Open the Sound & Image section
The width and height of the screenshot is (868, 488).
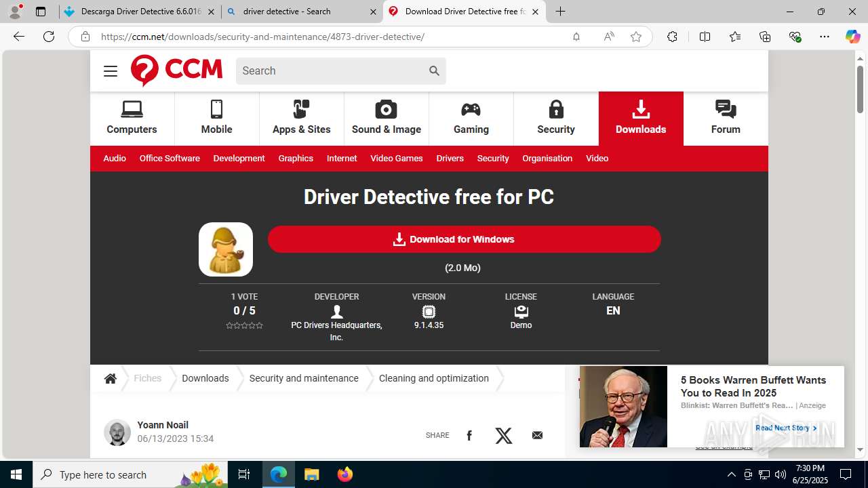point(387,118)
